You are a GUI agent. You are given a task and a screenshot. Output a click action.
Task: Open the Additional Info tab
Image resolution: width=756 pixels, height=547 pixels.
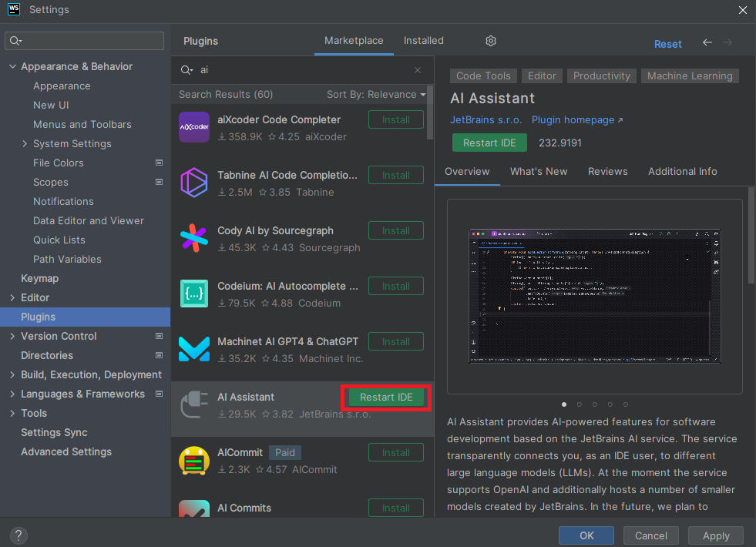coord(682,172)
